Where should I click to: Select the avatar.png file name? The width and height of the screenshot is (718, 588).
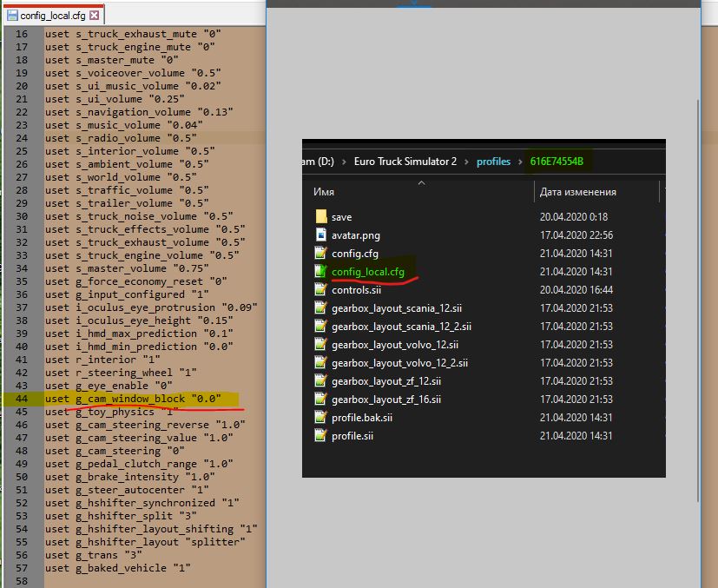click(356, 235)
